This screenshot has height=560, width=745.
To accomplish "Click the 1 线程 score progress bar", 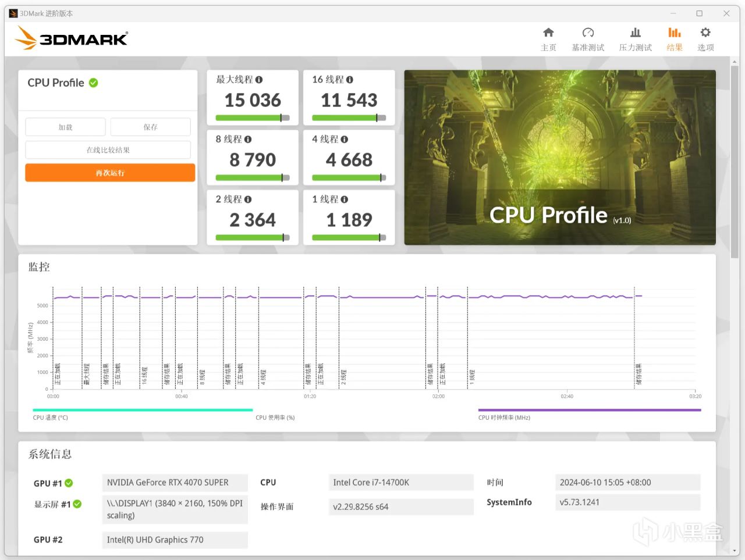I will click(x=349, y=238).
